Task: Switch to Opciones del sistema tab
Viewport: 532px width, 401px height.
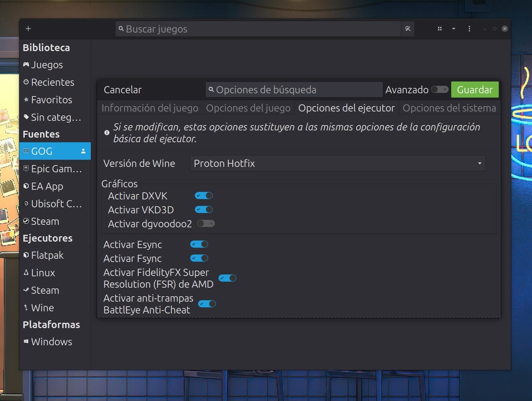Action: (449, 108)
